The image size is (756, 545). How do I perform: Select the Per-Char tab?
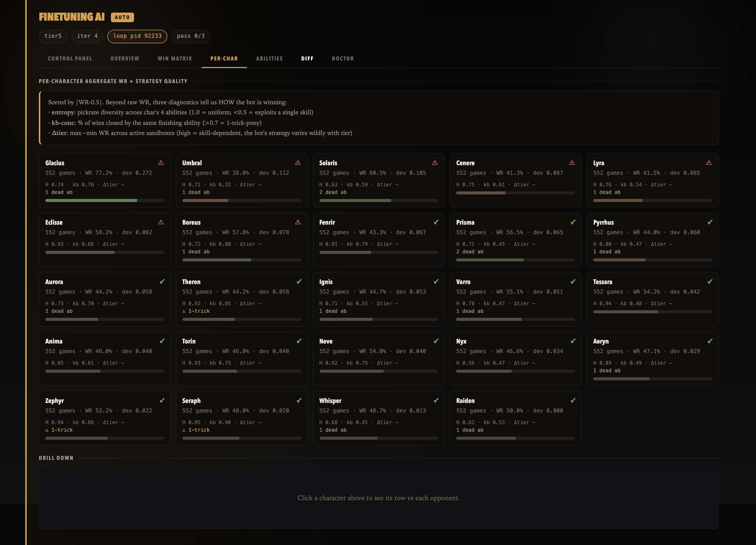224,59
